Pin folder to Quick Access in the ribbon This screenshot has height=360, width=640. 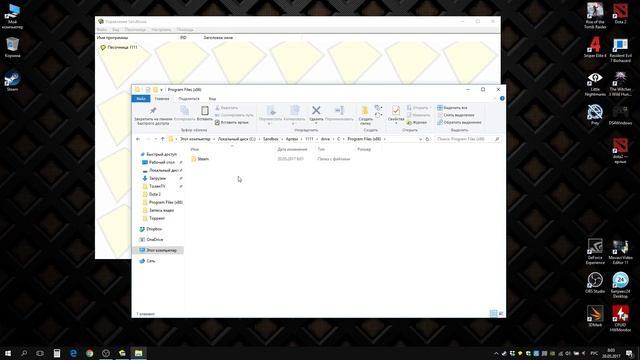[x=153, y=116]
